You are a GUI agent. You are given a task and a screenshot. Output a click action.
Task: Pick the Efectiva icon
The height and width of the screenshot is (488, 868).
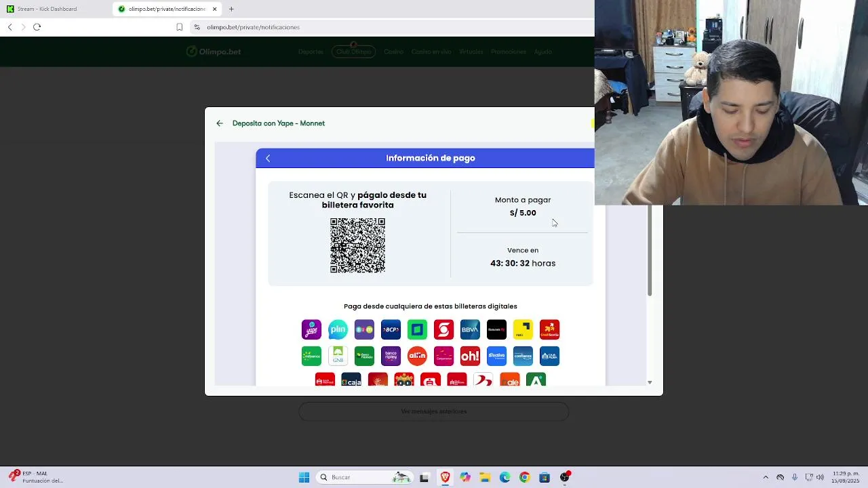point(496,356)
